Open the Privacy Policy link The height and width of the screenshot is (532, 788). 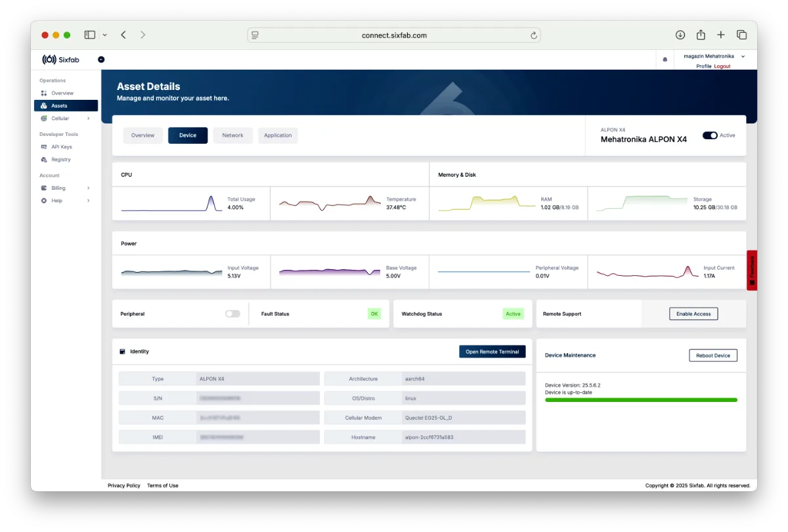click(x=124, y=485)
